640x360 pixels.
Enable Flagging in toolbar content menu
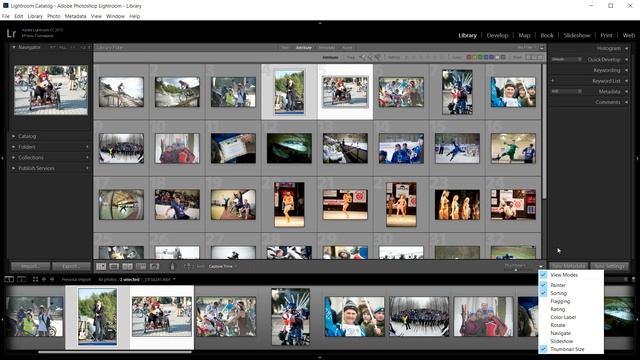pyautogui.click(x=560, y=301)
